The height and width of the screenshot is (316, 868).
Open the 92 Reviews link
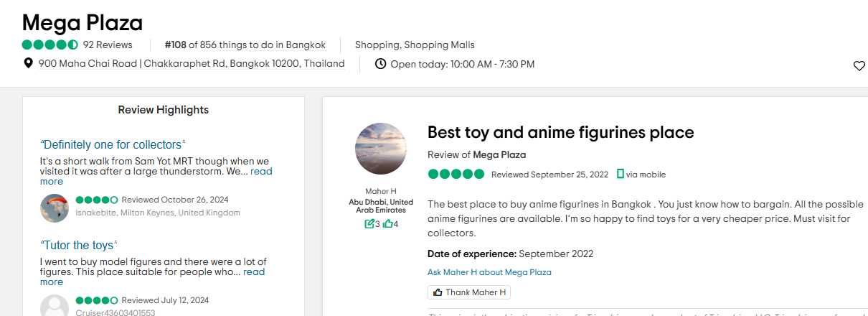point(108,45)
